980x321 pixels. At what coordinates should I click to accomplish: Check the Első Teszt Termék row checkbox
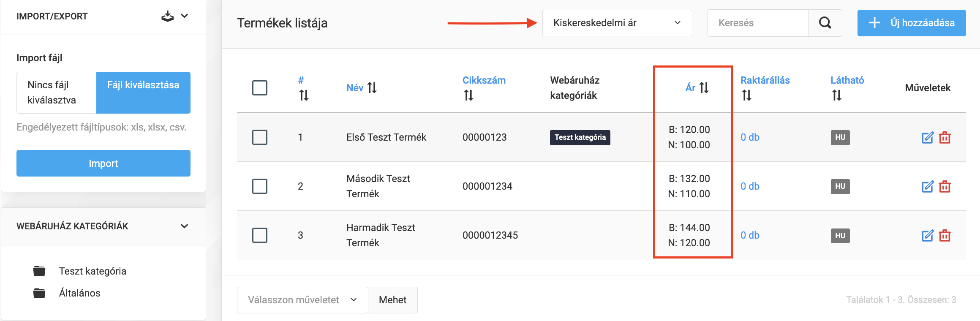point(260,137)
